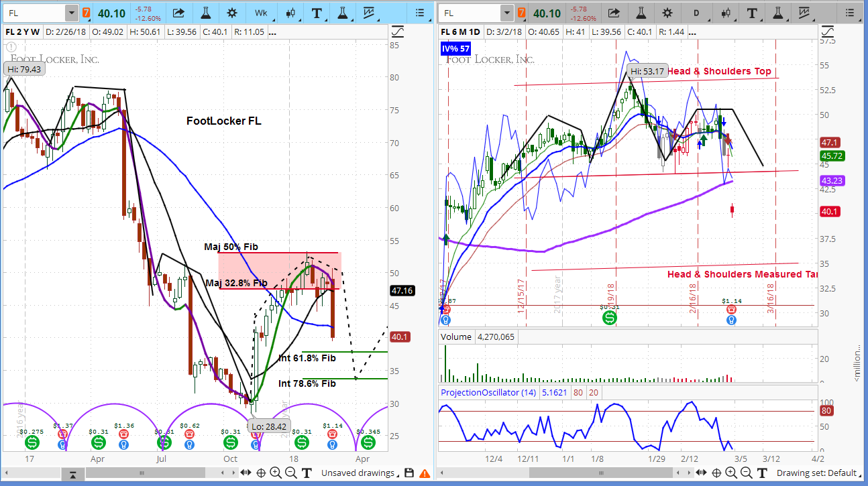Click ProjectionOscillator (14) study label
This screenshot has height=486, width=868.
pyautogui.click(x=489, y=392)
